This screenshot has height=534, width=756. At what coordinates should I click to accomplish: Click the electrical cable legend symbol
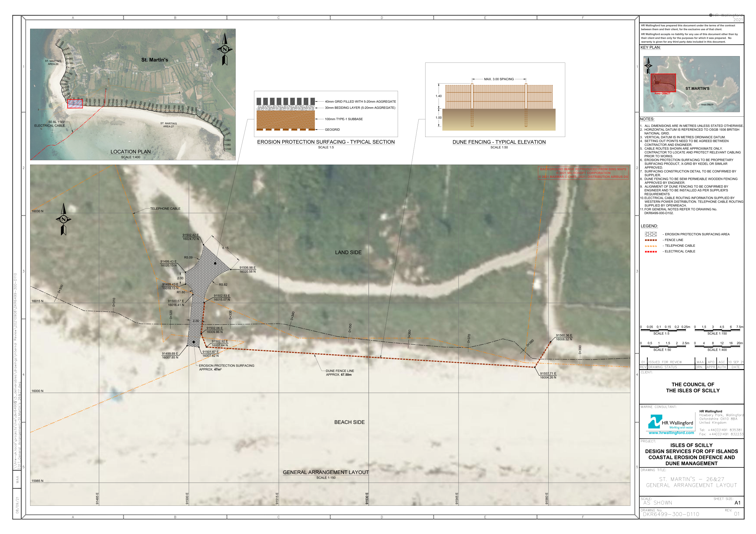[x=651, y=251]
